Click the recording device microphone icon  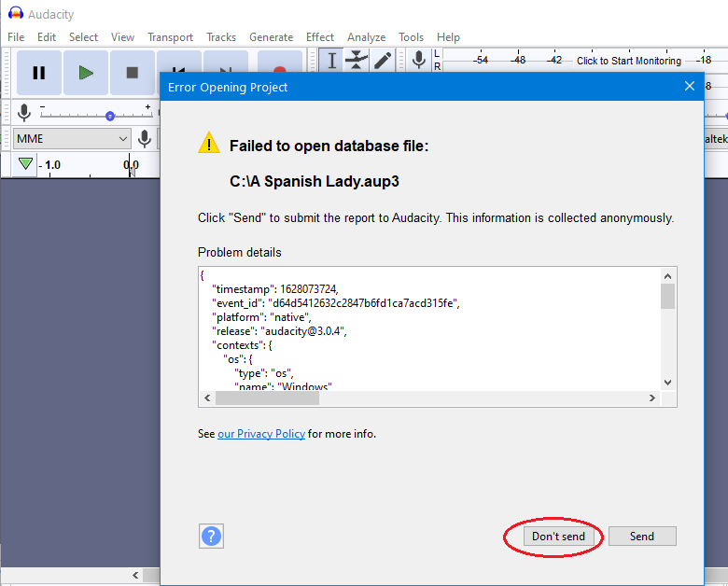point(145,139)
